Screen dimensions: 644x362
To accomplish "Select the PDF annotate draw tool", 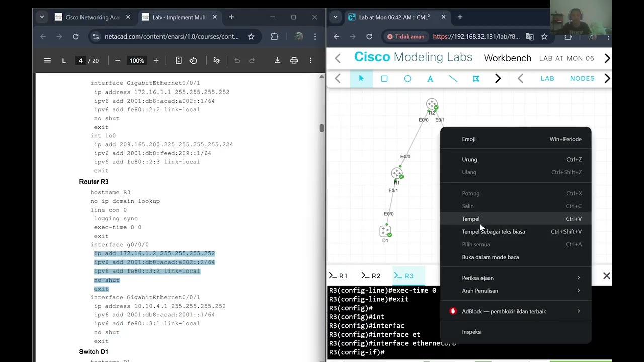I will (216, 60).
